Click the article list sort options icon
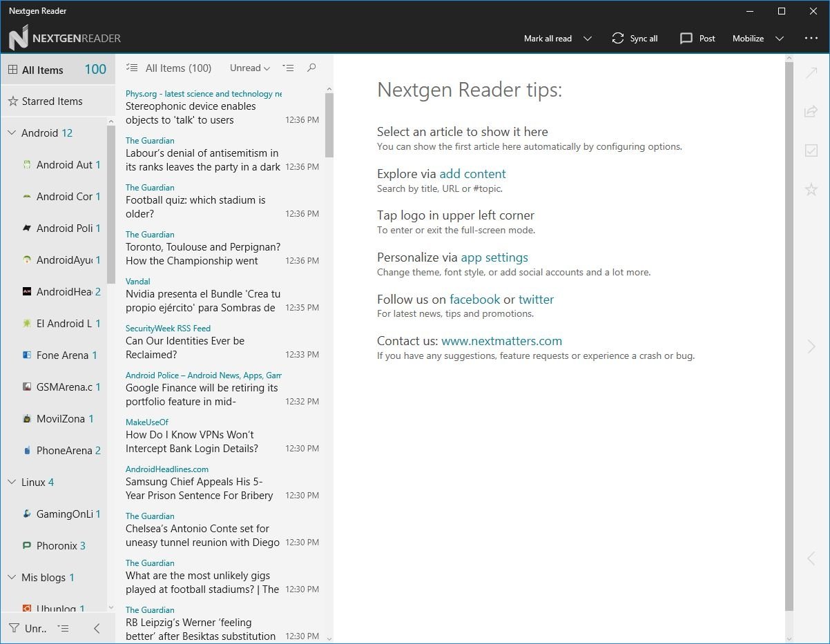Screen dimensions: 830x644 tap(289, 68)
